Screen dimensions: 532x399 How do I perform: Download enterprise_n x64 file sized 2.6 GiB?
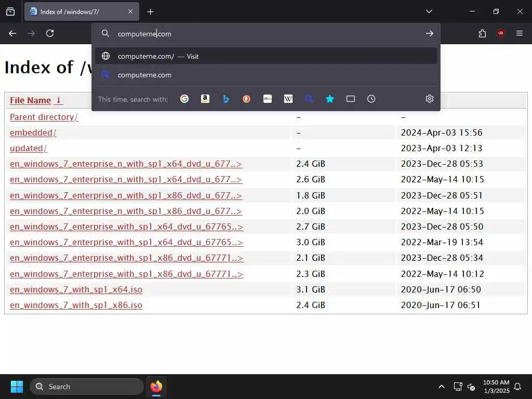pos(126,179)
